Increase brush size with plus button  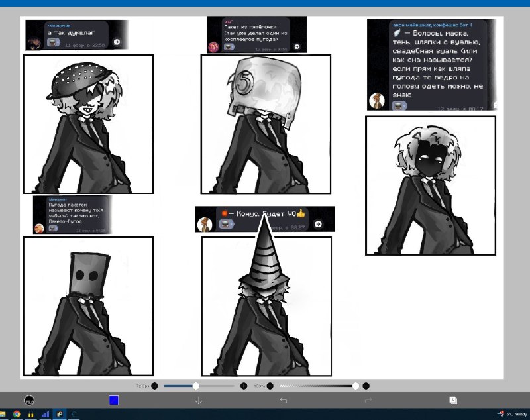(244, 386)
